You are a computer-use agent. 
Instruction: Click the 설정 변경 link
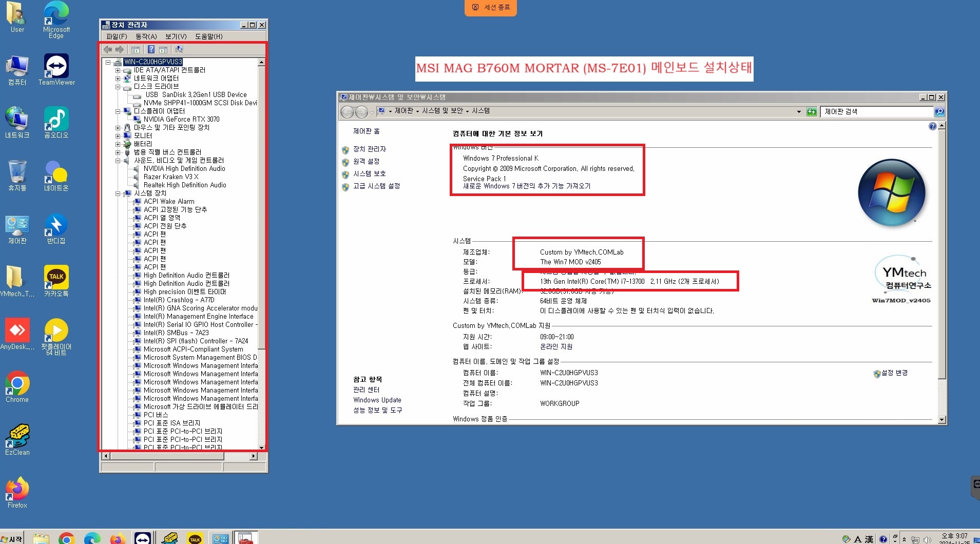click(x=894, y=373)
